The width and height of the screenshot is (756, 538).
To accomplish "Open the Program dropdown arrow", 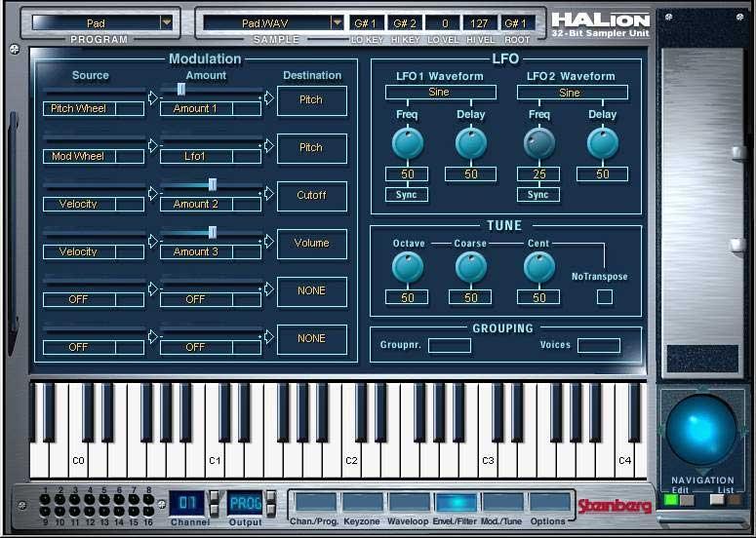I will pos(166,22).
